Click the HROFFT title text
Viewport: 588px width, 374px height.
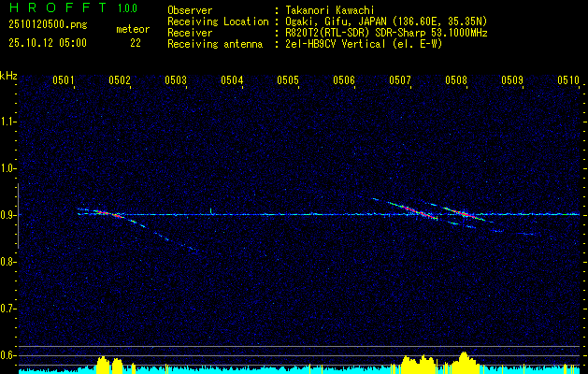pos(57,7)
